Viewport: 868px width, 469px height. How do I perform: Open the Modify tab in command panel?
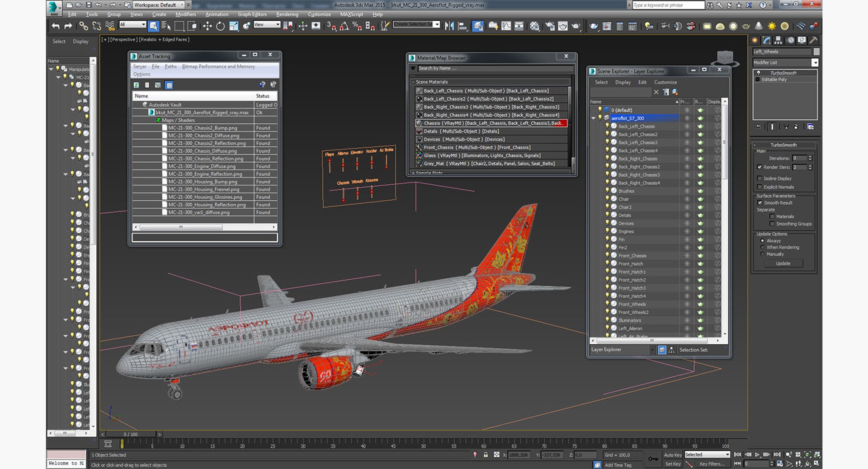click(767, 40)
